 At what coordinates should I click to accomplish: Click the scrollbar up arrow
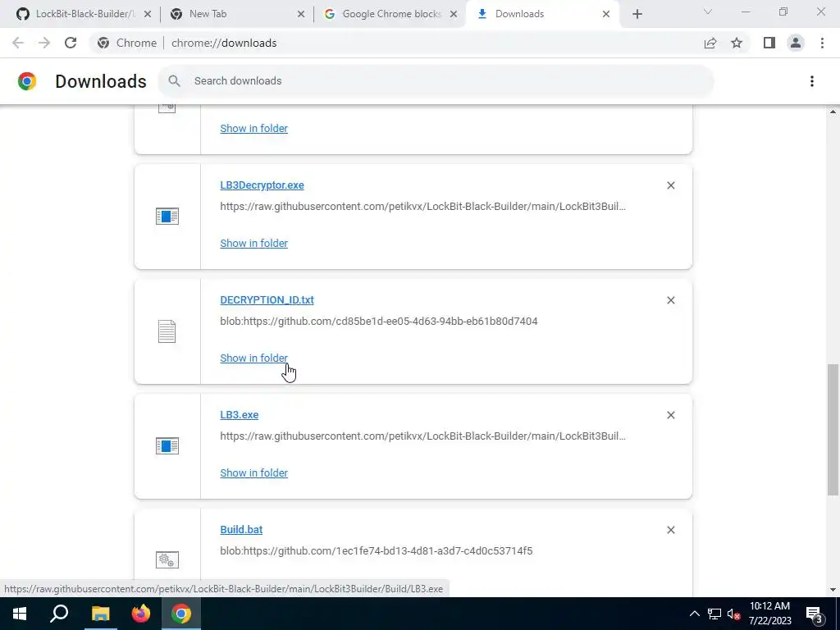tap(833, 112)
